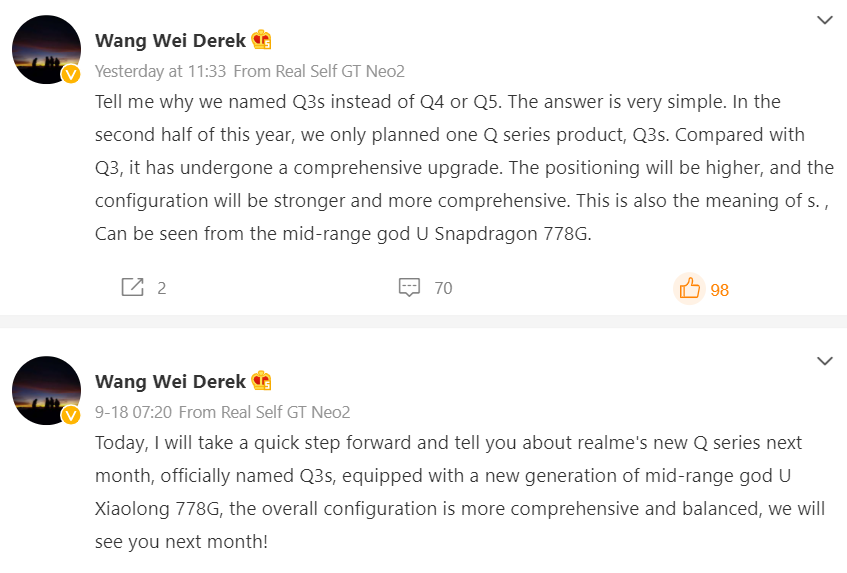
Task: Expand the chevron menu on first post
Action: (x=824, y=21)
